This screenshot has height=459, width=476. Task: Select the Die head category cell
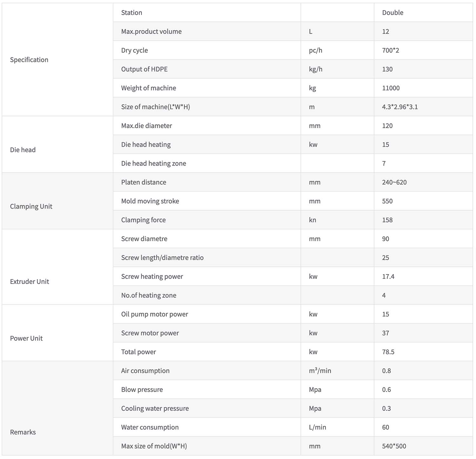point(57,144)
